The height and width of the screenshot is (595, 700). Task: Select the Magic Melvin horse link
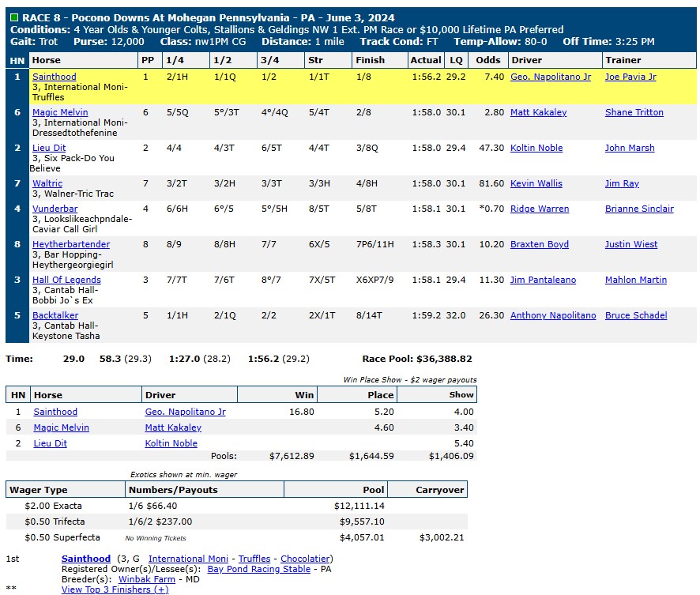pos(60,112)
